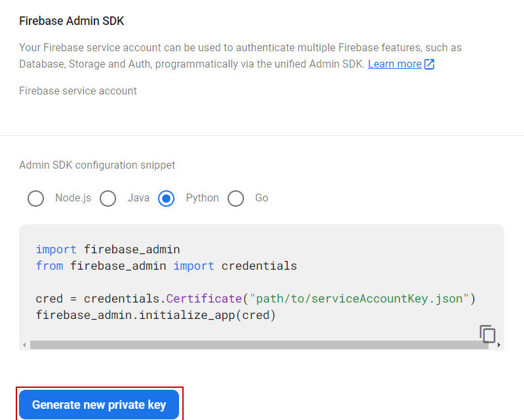Click the external link icon beside Learn more

click(430, 64)
